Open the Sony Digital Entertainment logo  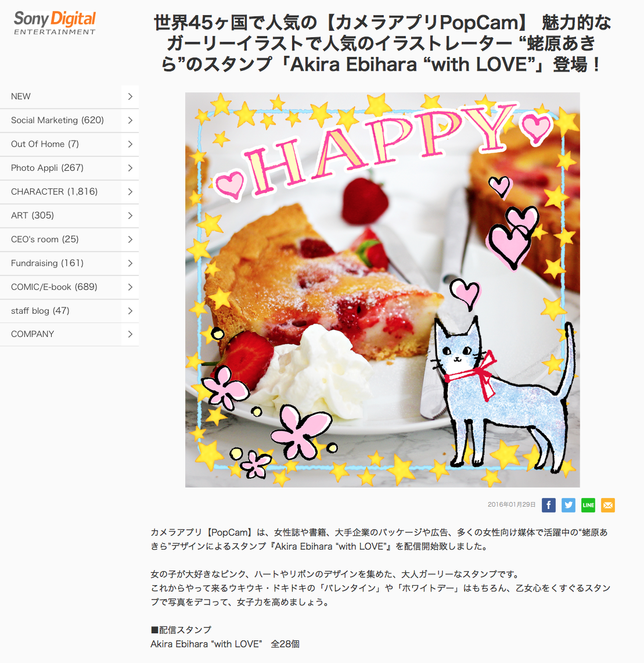point(55,23)
